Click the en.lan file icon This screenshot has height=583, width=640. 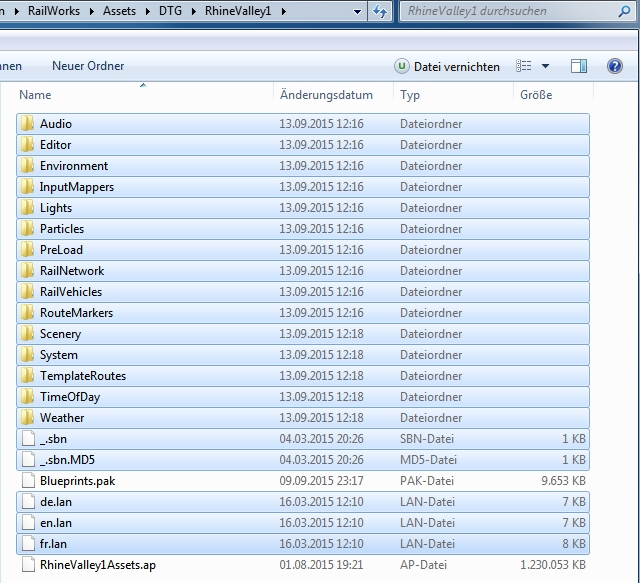click(x=28, y=523)
